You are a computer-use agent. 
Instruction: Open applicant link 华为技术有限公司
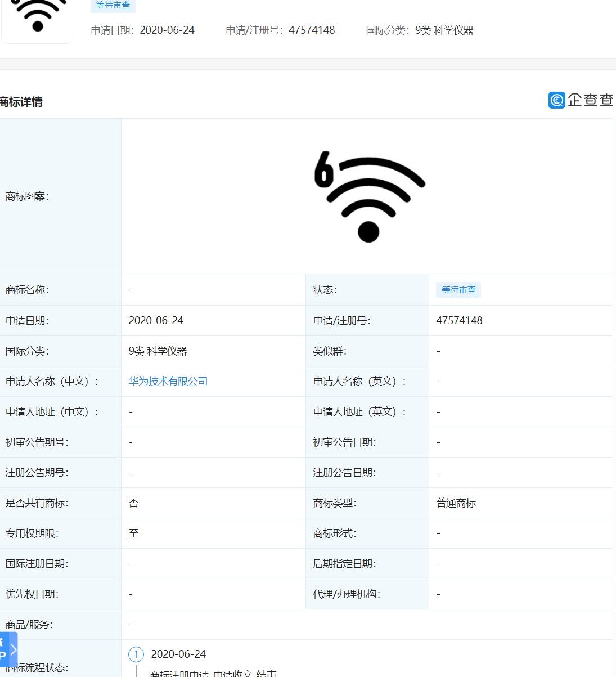pos(168,382)
